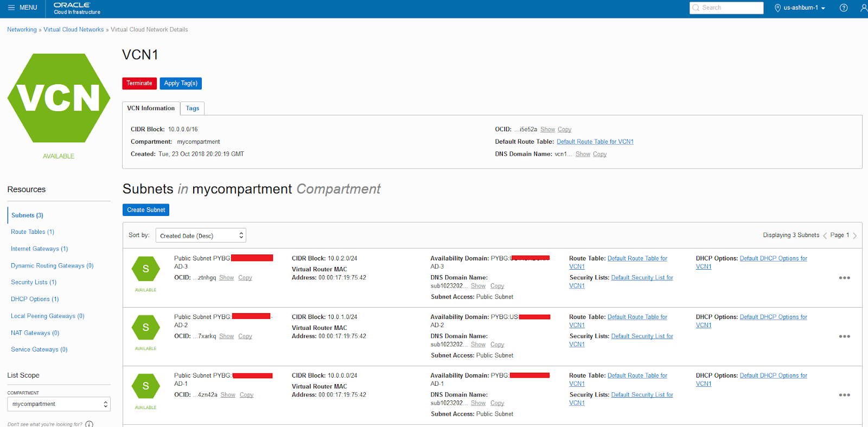
Task: Click the Create Subnet button
Action: (x=146, y=210)
